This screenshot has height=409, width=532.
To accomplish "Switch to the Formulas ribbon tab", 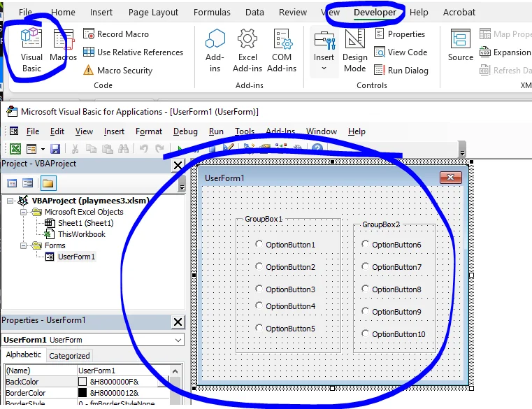I will pos(212,12).
